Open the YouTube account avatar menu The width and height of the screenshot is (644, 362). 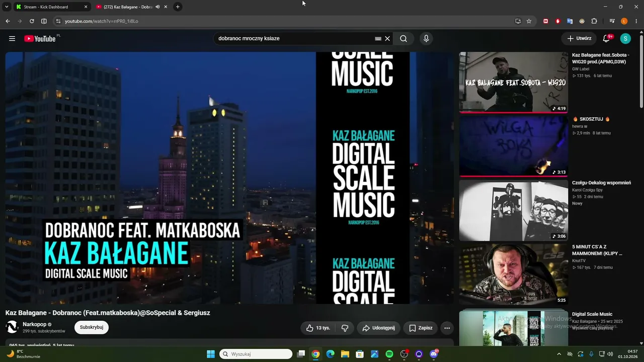click(x=625, y=39)
